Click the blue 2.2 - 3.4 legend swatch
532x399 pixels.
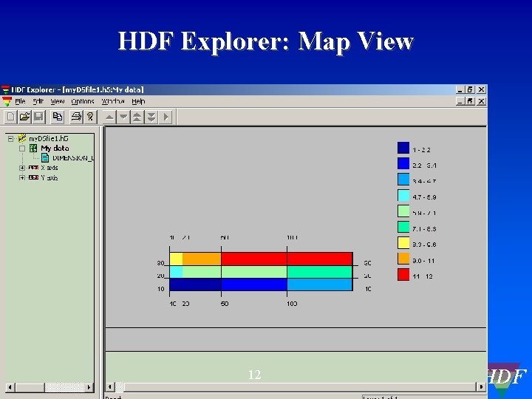click(403, 163)
